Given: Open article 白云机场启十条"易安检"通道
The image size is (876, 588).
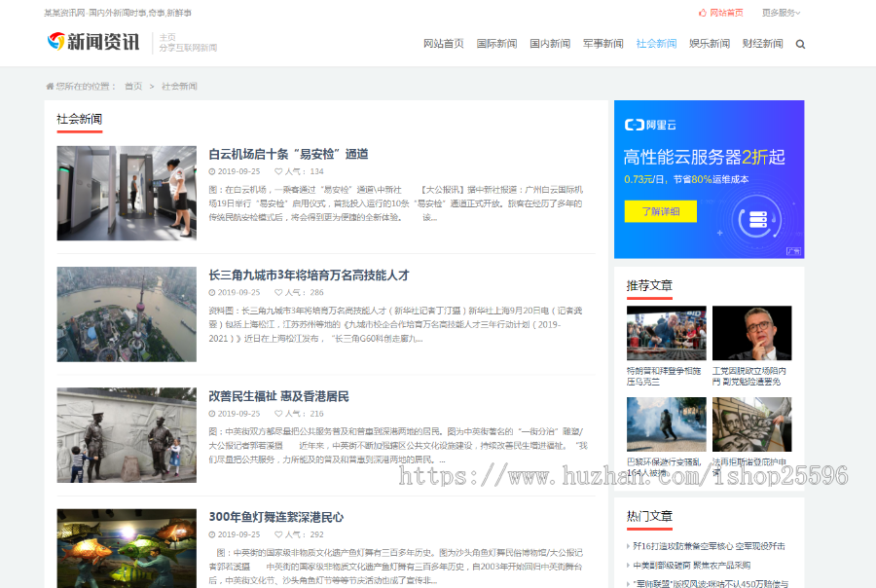Looking at the screenshot, I should (x=288, y=154).
